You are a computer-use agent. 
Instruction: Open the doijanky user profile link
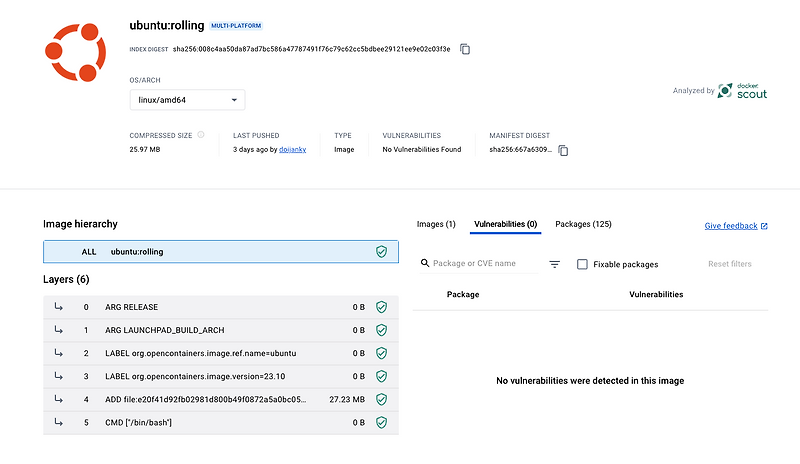(x=292, y=150)
